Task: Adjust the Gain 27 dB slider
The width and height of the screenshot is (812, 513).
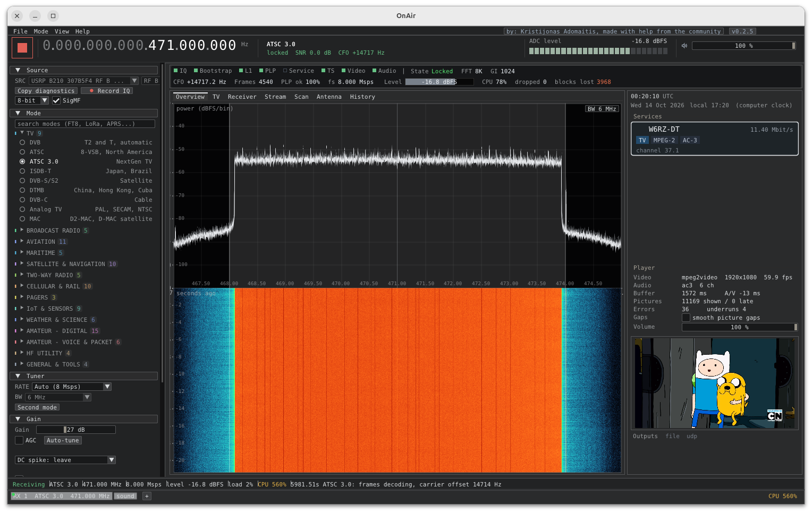Action: tap(75, 430)
